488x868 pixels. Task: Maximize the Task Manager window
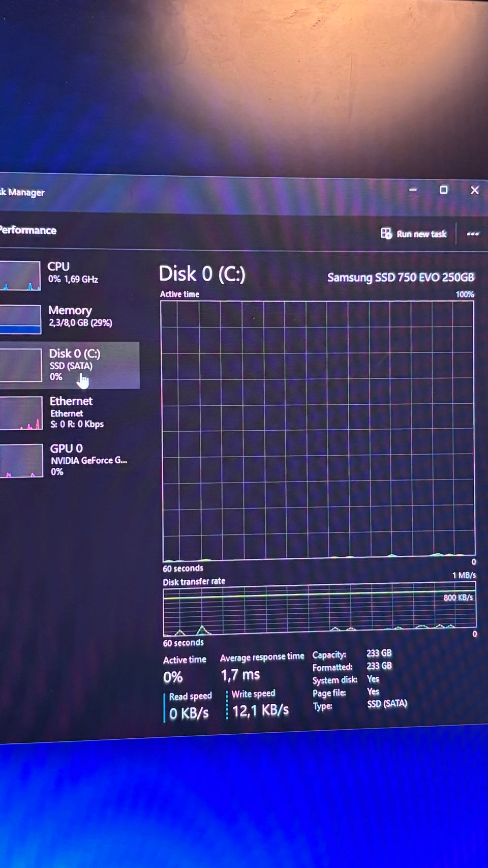443,190
